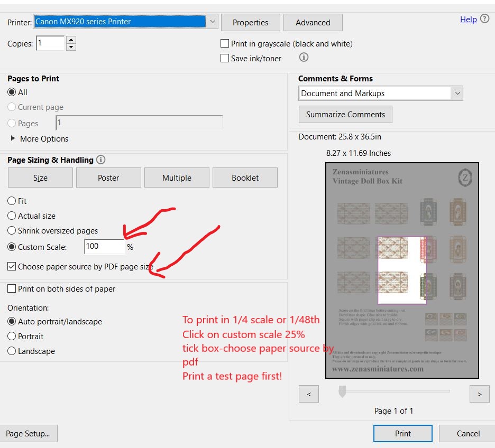495x448 pixels.
Task: Click the Help question mark icon
Action: pyautogui.click(x=484, y=19)
